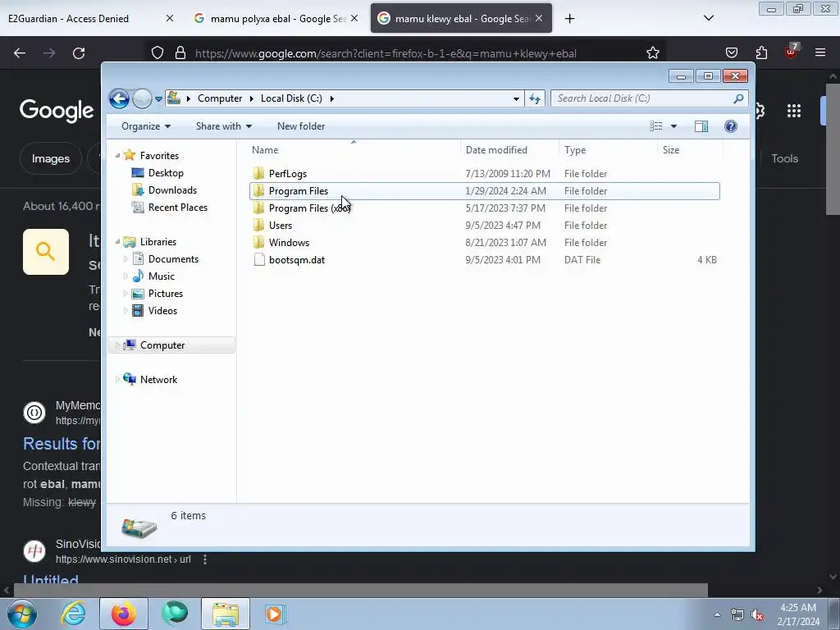Reload the Google search page
840x630 pixels.
[x=79, y=53]
